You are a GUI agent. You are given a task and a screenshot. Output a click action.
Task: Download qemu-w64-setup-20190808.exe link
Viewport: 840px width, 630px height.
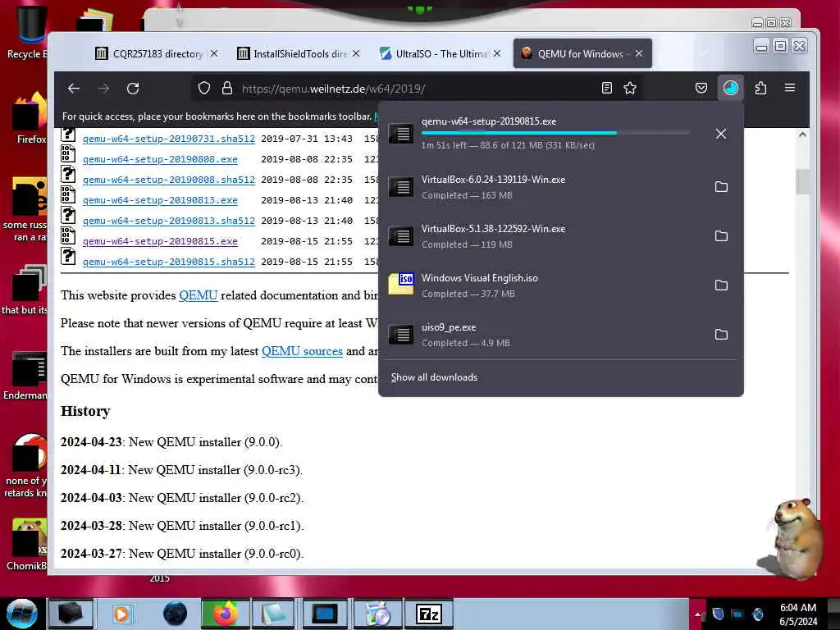point(160,159)
